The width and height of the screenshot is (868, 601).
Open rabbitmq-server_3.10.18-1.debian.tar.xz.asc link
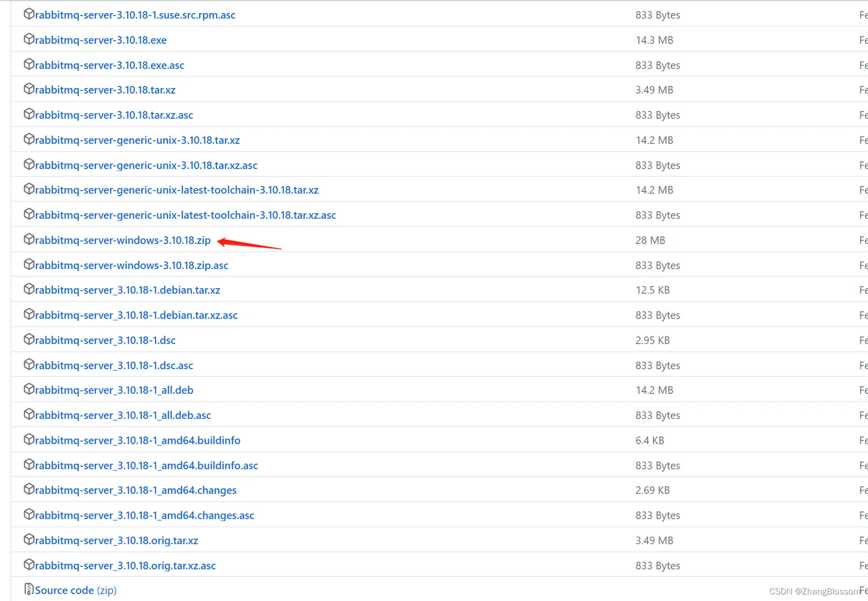pyautogui.click(x=136, y=315)
